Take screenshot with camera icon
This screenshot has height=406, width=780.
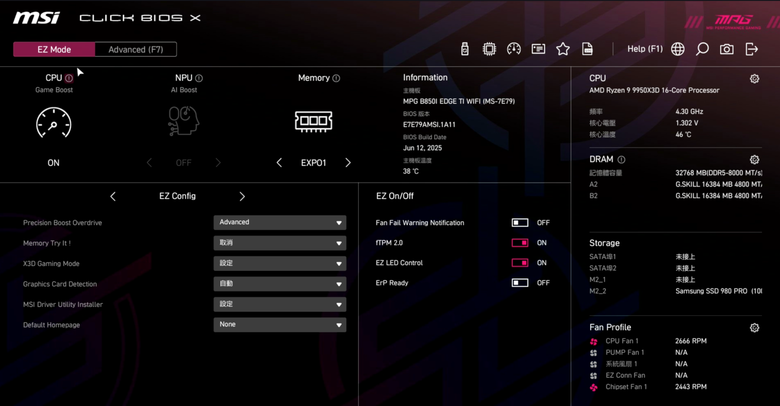pos(727,49)
